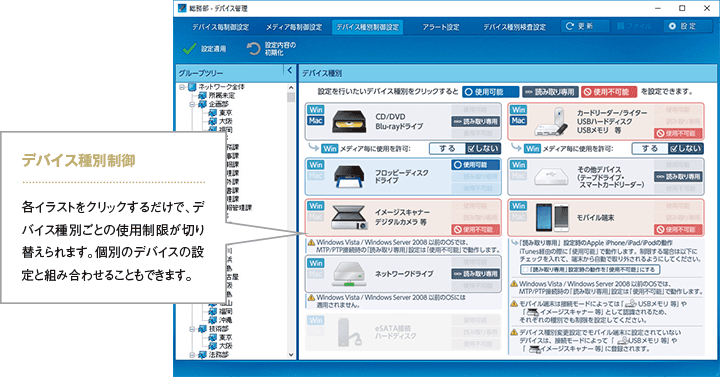Click the tree scrollbar down arrow
This screenshot has height=377, width=720.
click(291, 354)
